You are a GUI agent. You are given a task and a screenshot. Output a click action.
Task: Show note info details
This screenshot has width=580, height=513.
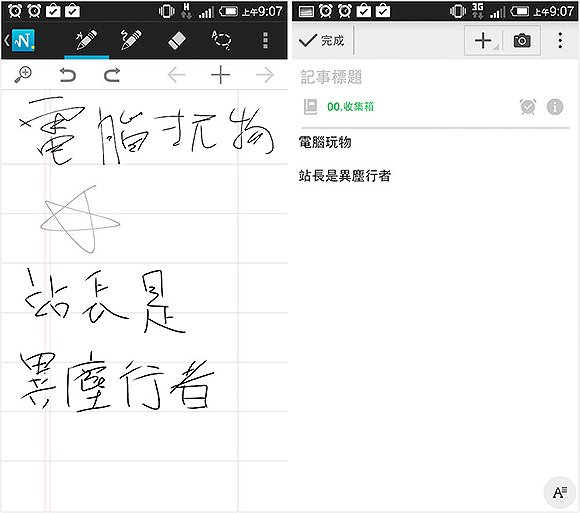point(555,107)
